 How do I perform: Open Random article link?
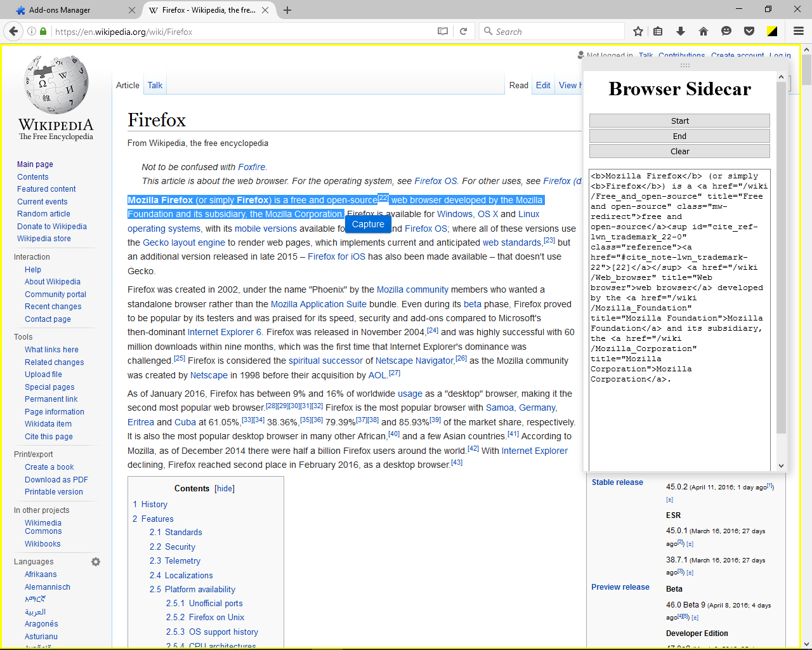[x=44, y=214]
